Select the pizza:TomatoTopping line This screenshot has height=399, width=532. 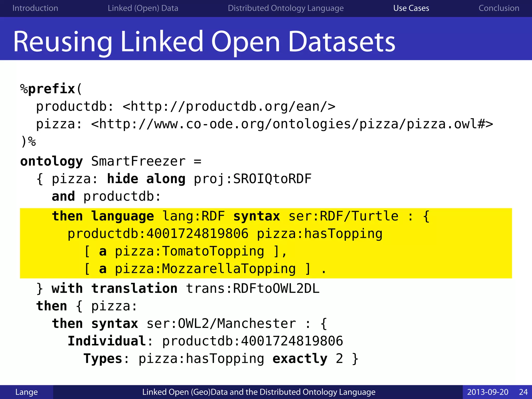pos(185,251)
